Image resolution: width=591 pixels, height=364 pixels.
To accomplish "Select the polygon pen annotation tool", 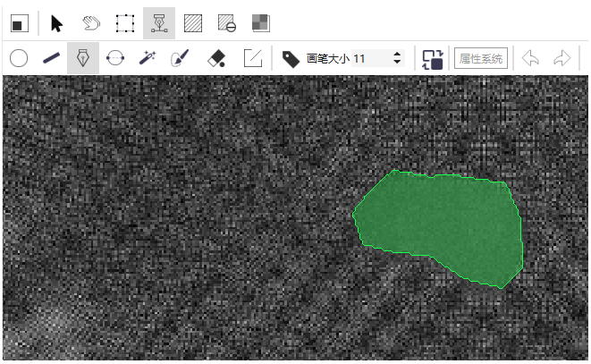I will coord(159,22).
